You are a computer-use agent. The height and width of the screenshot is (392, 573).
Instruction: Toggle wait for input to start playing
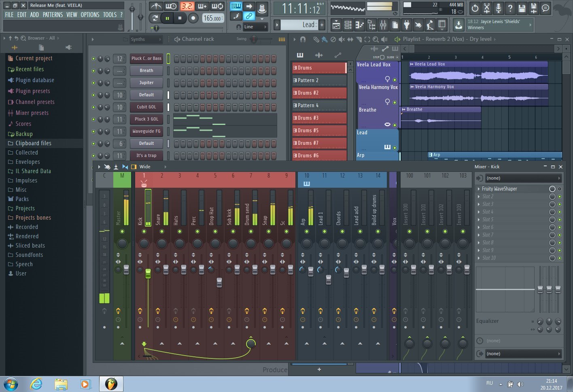171,6
